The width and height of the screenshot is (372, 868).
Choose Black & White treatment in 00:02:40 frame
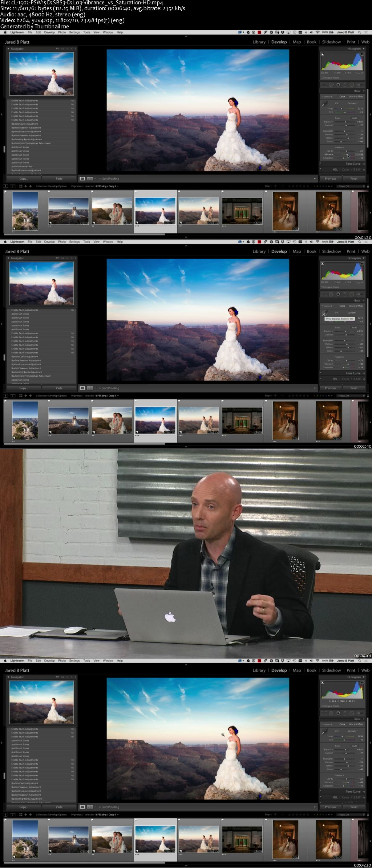click(356, 306)
